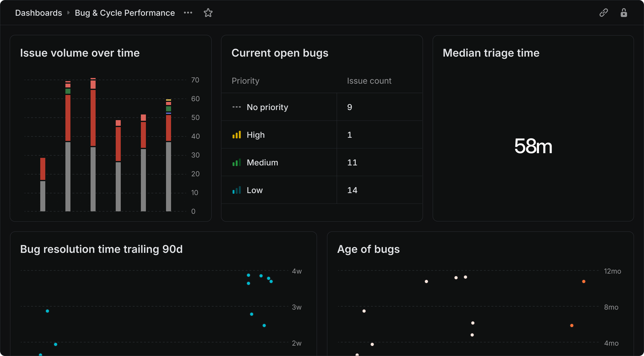
Task: Sort by the Priority column header
Action: tap(245, 81)
